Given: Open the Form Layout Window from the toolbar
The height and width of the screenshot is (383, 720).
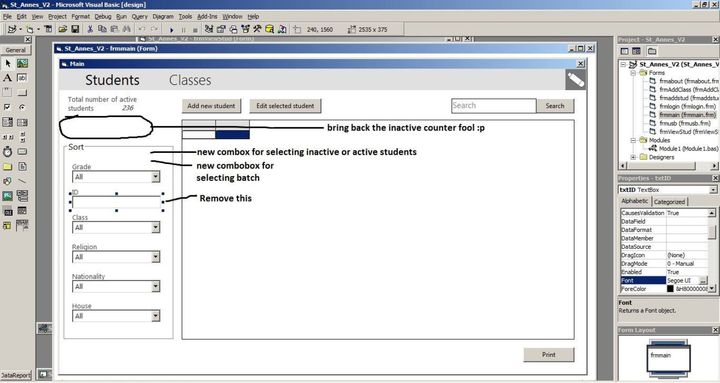Looking at the screenshot, I should [233, 29].
